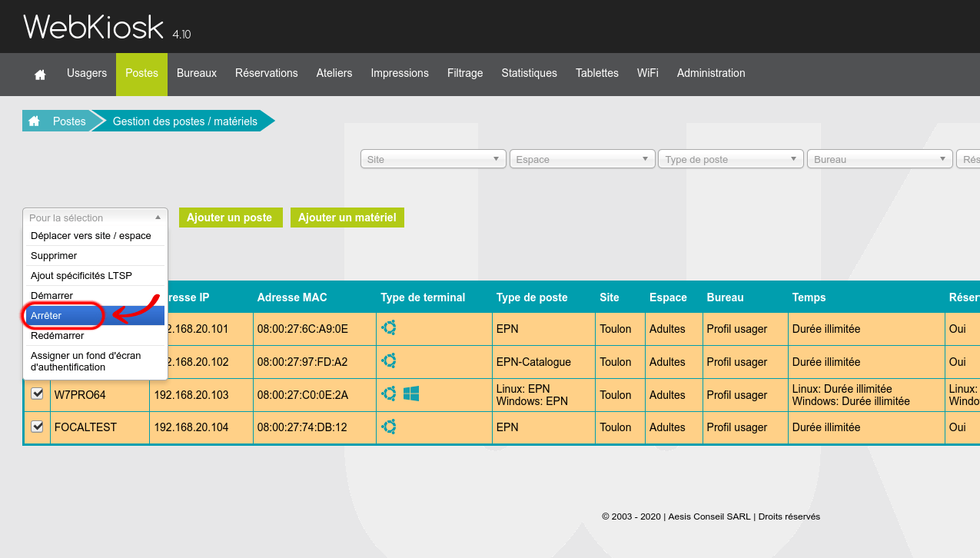Open the Filtrage tab
Viewport: 980px width, 558px height.
coord(465,74)
